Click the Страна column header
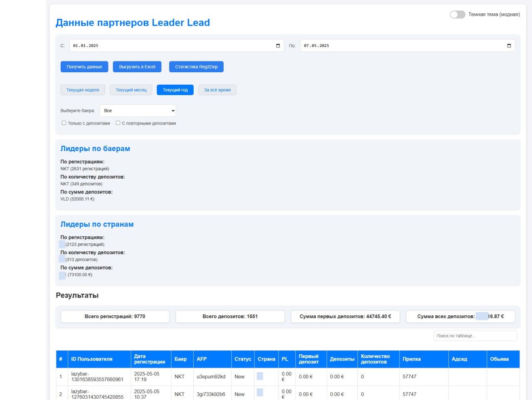The width and height of the screenshot is (532, 400). pyautogui.click(x=266, y=359)
